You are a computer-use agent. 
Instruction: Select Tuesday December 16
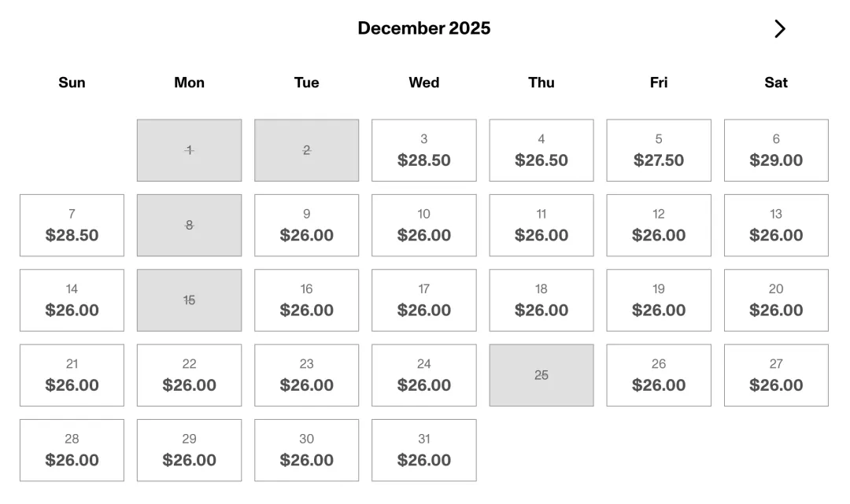click(x=306, y=300)
